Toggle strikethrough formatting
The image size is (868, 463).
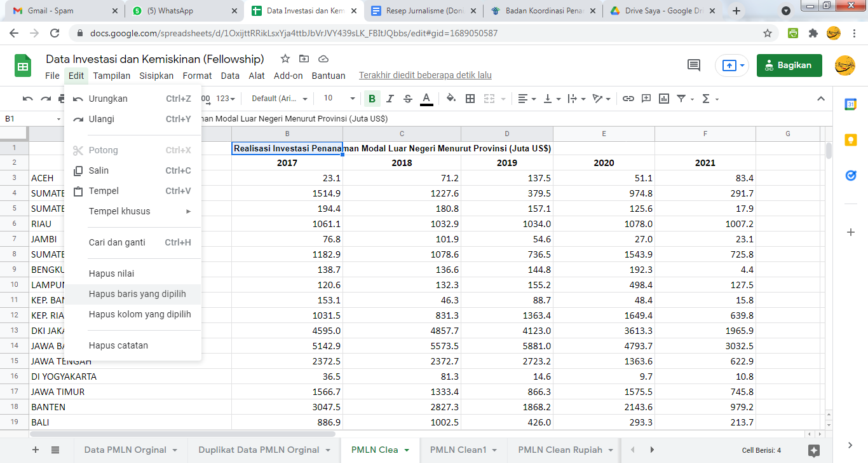click(x=407, y=99)
